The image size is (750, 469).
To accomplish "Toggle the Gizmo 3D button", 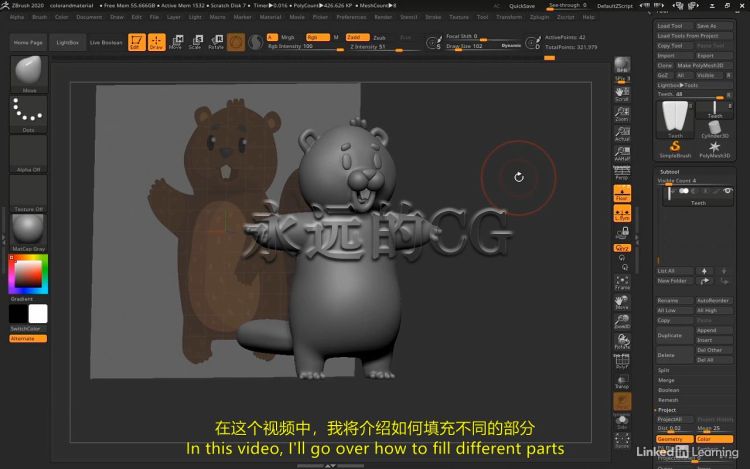I will point(236,42).
